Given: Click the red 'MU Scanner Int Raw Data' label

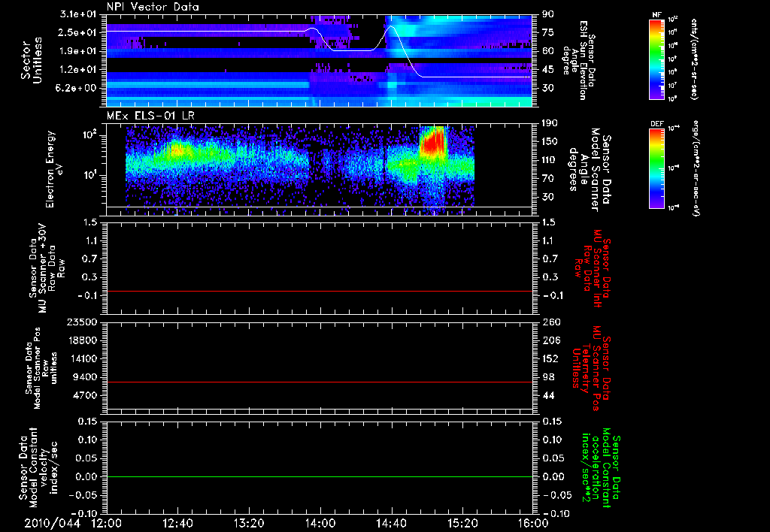Looking at the screenshot, I should pyautogui.click(x=593, y=268).
